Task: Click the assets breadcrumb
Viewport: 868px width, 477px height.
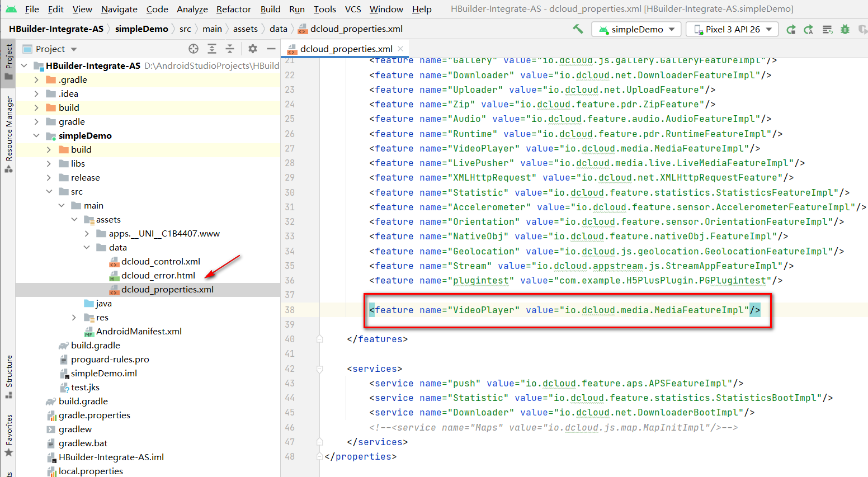Action: pyautogui.click(x=246, y=29)
